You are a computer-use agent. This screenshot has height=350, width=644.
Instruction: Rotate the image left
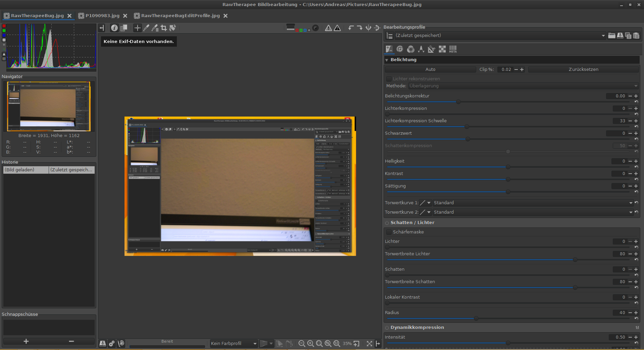coord(351,28)
